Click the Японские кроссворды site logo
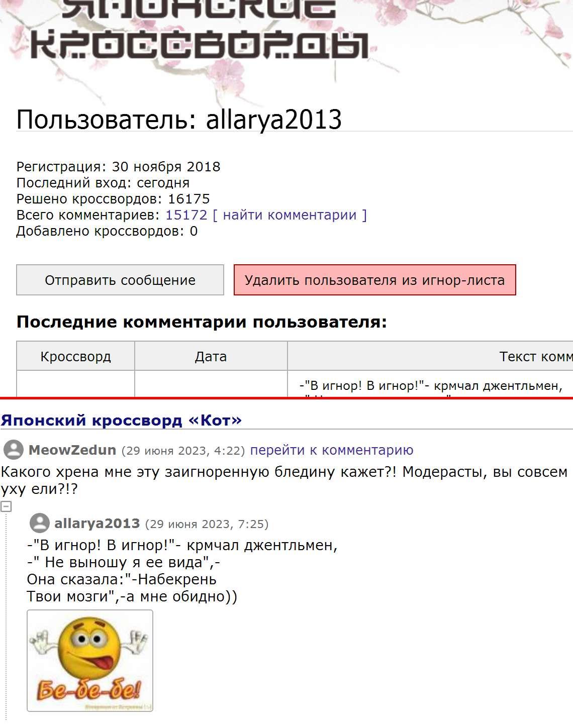Image resolution: width=573 pixels, height=728 pixels. (x=199, y=30)
